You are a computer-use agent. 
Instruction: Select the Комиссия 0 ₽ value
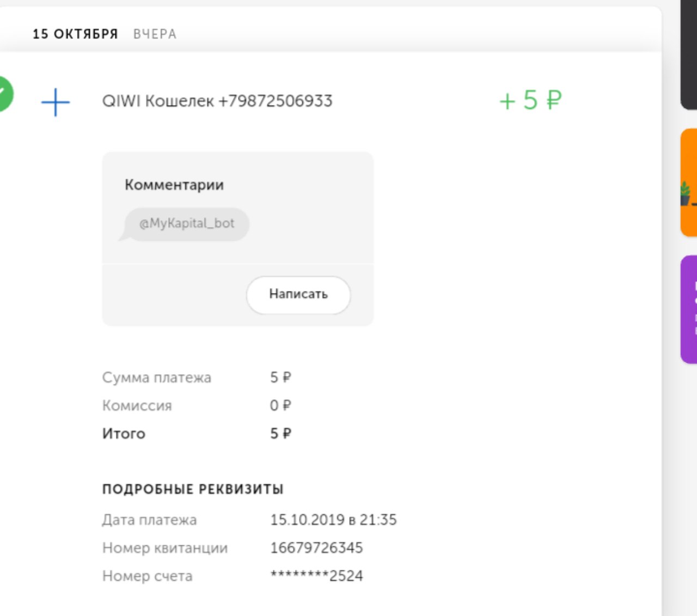(x=280, y=406)
